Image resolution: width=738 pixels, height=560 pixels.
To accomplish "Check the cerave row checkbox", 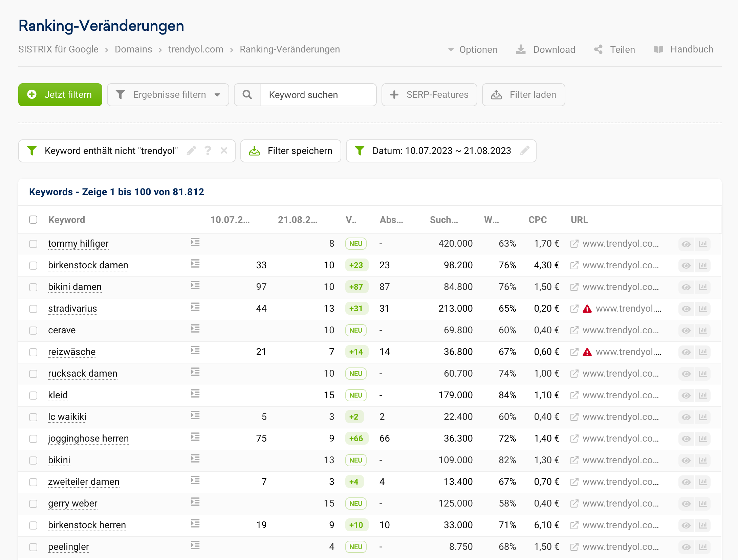I will tap(33, 331).
